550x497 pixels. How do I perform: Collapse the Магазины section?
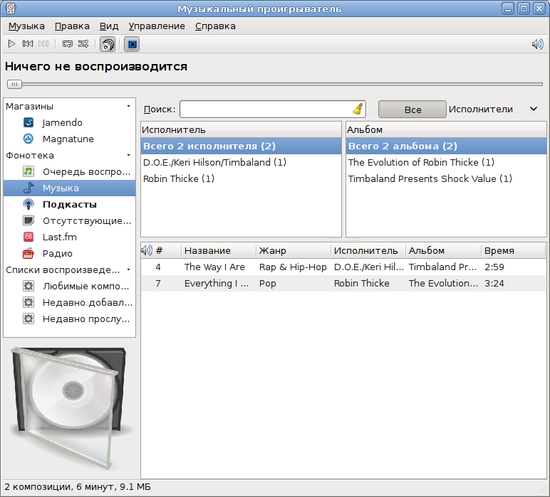tap(128, 106)
